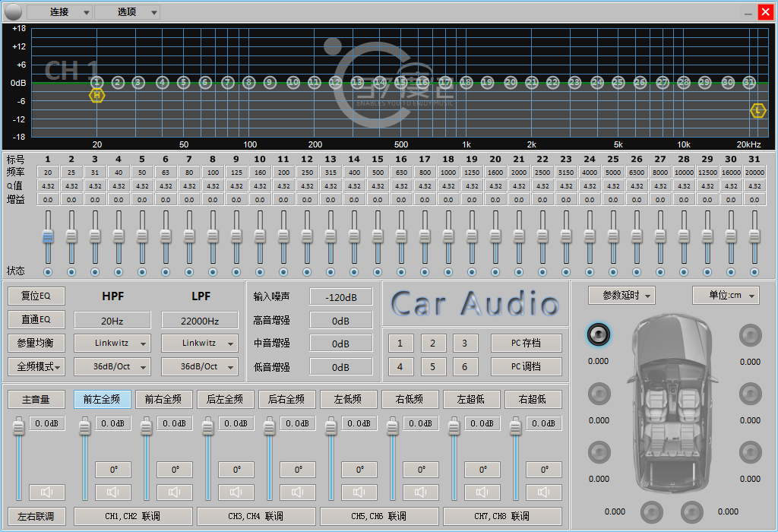This screenshot has width=778, height=532.
Task: Toggle status radio button for band 22
Action: [542, 272]
